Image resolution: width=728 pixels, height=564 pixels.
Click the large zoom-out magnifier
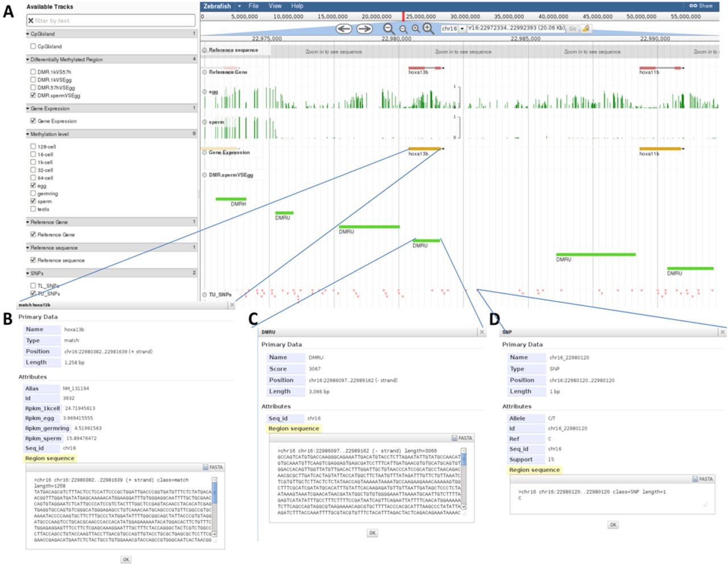(388, 28)
